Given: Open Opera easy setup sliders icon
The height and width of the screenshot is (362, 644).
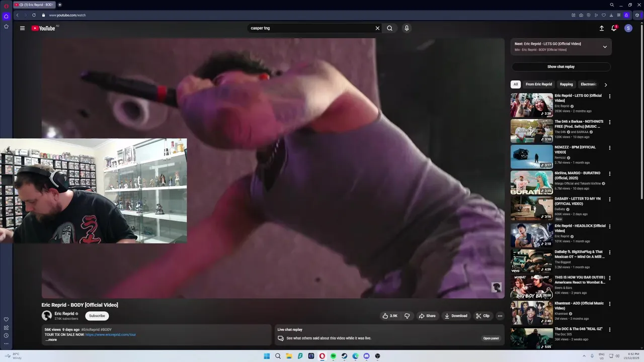Looking at the screenshot, I should (x=619, y=15).
